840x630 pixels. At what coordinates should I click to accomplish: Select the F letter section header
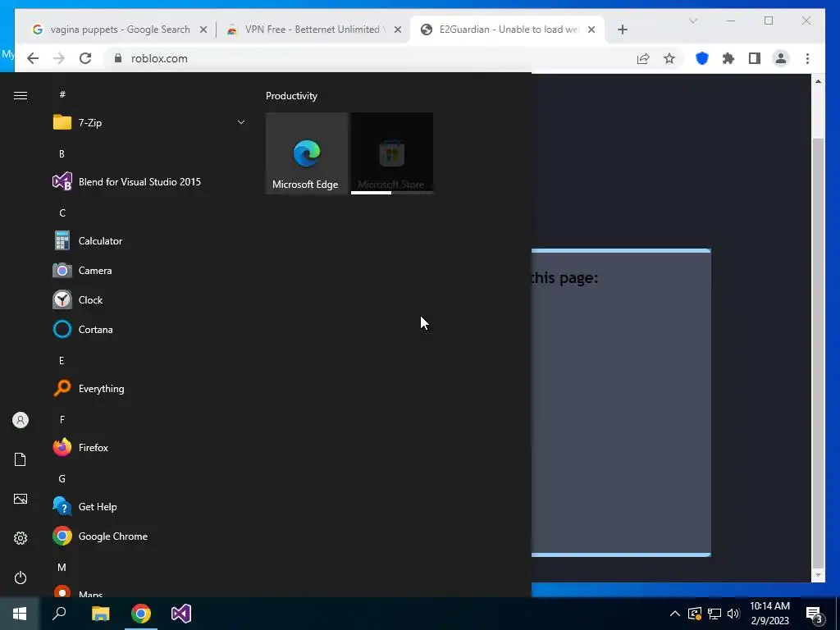point(62,419)
